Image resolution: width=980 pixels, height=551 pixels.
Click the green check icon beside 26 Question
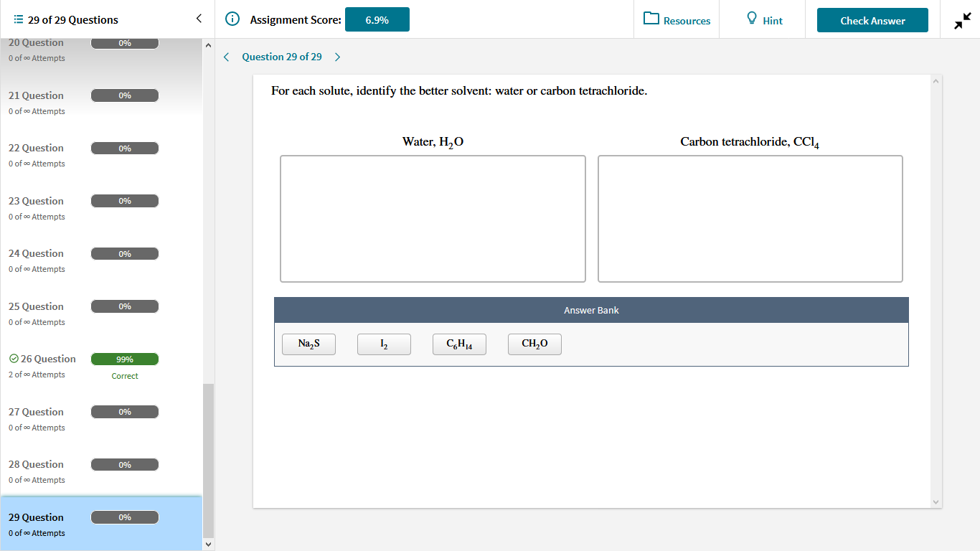[14, 359]
